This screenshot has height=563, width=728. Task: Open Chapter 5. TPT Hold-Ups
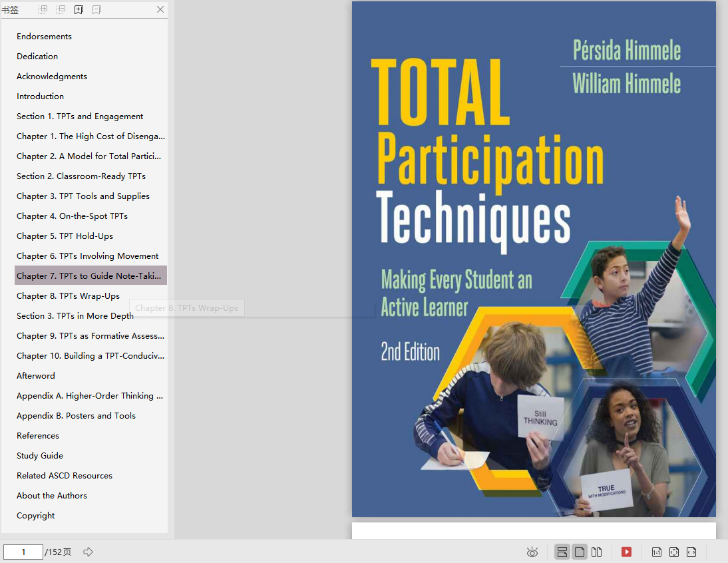[65, 236]
